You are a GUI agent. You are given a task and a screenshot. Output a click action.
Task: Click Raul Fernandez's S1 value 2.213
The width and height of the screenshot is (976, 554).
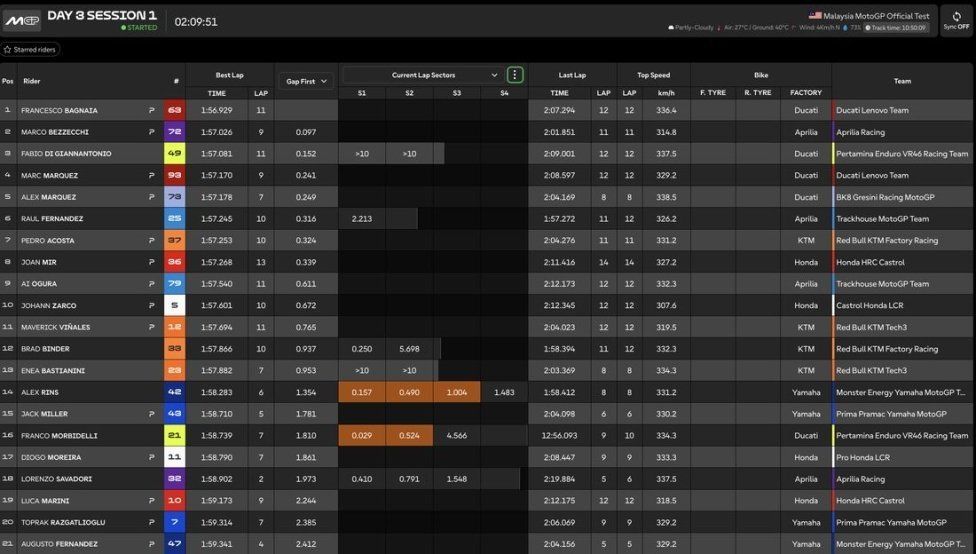(x=362, y=218)
